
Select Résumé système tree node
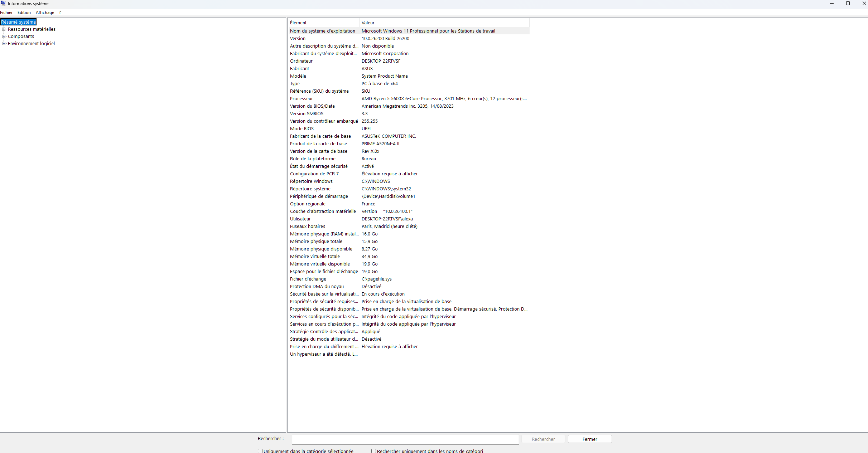coord(18,22)
